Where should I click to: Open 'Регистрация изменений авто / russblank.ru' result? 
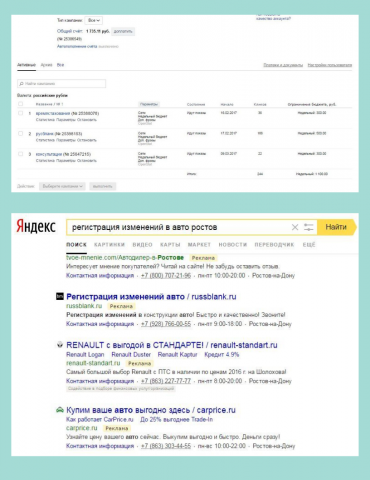(151, 296)
